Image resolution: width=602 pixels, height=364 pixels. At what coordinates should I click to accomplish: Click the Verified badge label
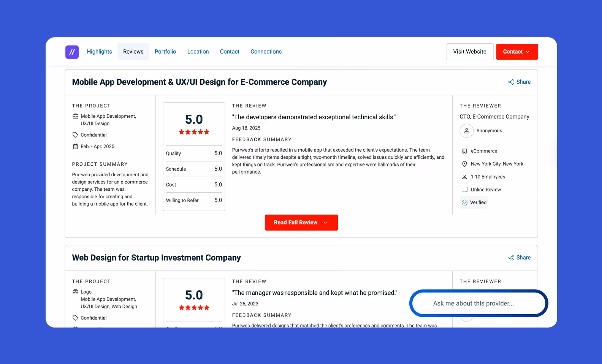[x=478, y=203]
